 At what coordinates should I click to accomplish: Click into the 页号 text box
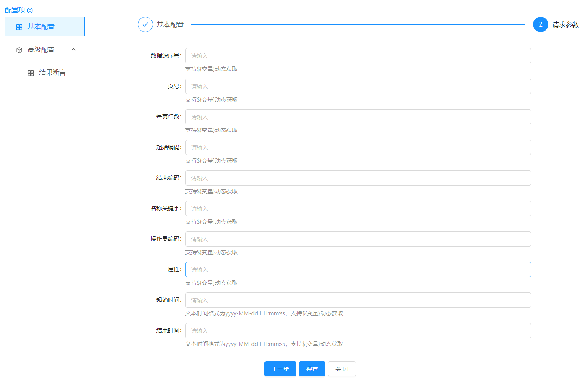[358, 86]
